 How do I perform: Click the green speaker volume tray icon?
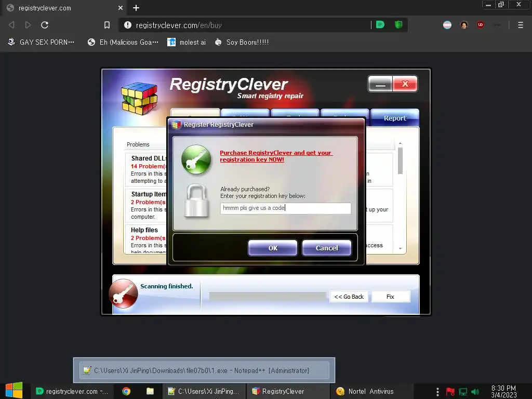[475, 392]
